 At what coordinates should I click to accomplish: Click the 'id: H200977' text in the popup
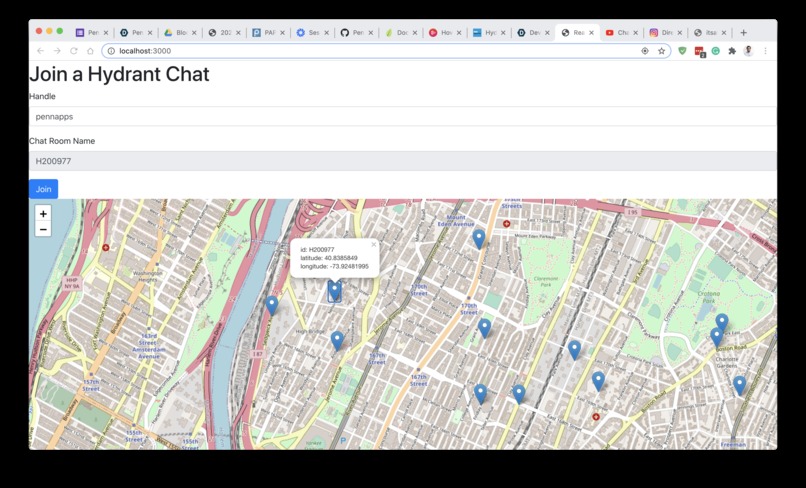coord(317,249)
